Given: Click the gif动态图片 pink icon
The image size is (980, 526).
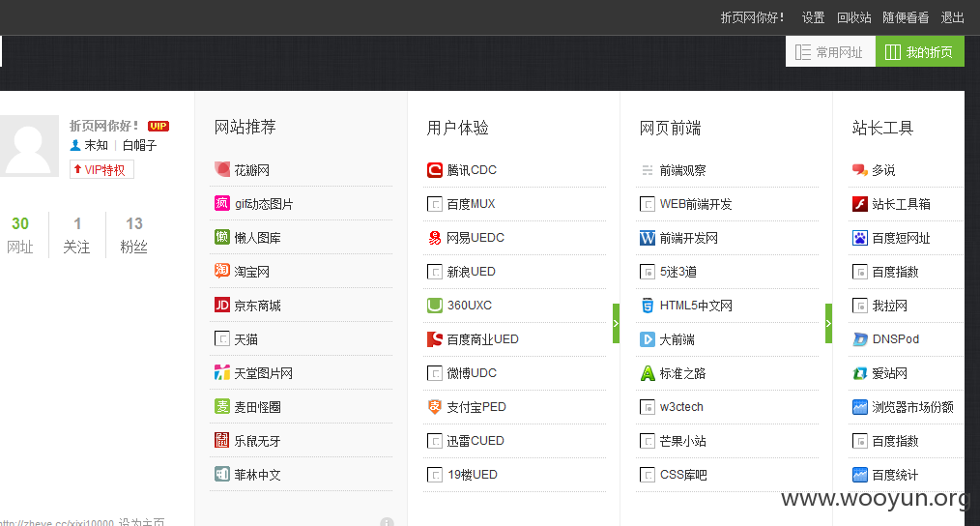Looking at the screenshot, I should 222,203.
